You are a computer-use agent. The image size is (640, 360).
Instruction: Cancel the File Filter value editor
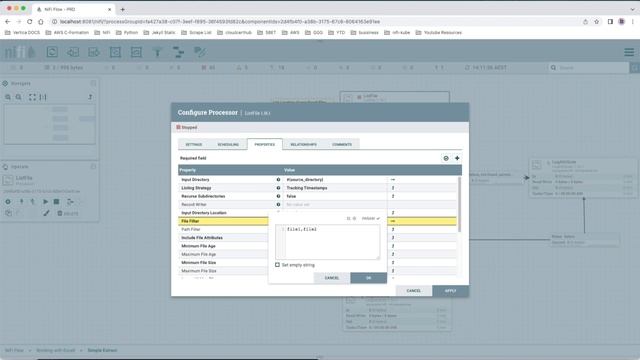331,278
